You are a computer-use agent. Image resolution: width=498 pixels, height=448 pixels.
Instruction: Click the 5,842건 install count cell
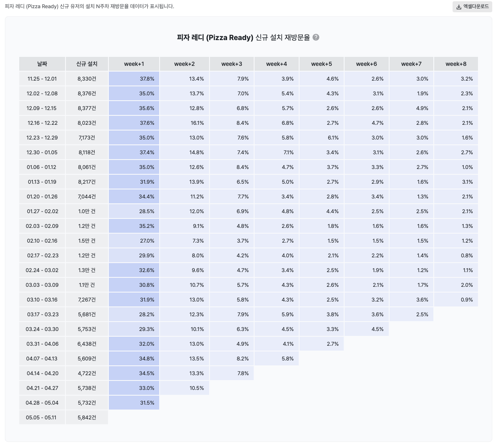pyautogui.click(x=87, y=417)
